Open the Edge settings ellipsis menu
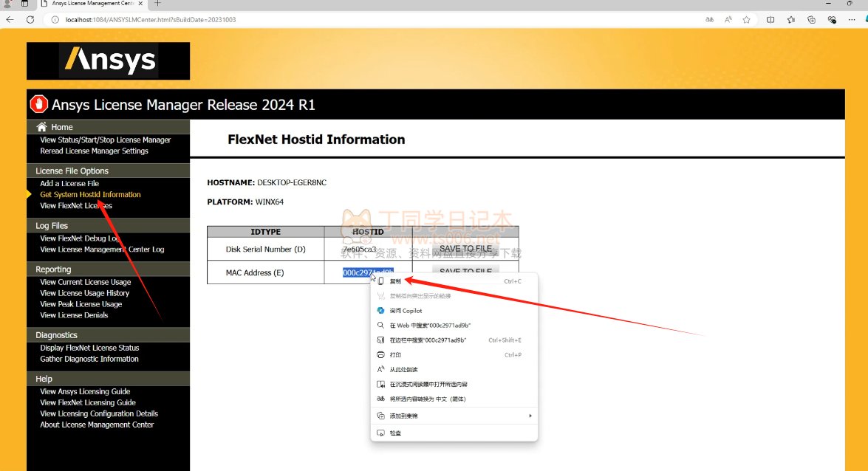Screen dimensions: 868x471 (852, 20)
